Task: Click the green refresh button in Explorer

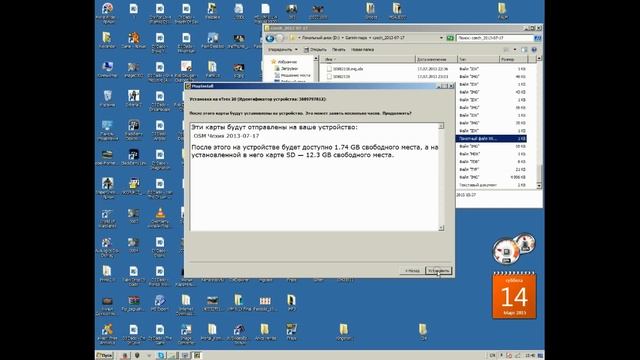Action: [x=450, y=38]
